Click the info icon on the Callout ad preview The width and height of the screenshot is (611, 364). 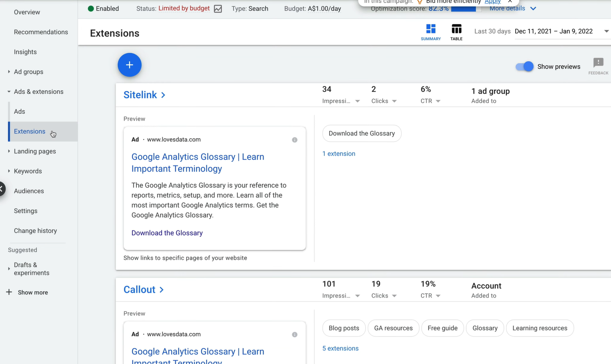[x=295, y=335]
